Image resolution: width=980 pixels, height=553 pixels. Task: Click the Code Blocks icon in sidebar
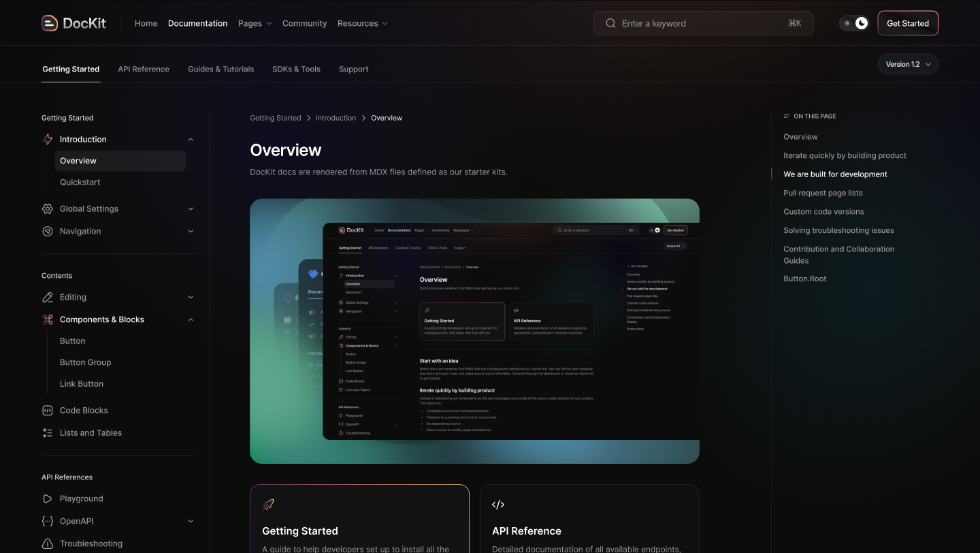click(x=47, y=410)
